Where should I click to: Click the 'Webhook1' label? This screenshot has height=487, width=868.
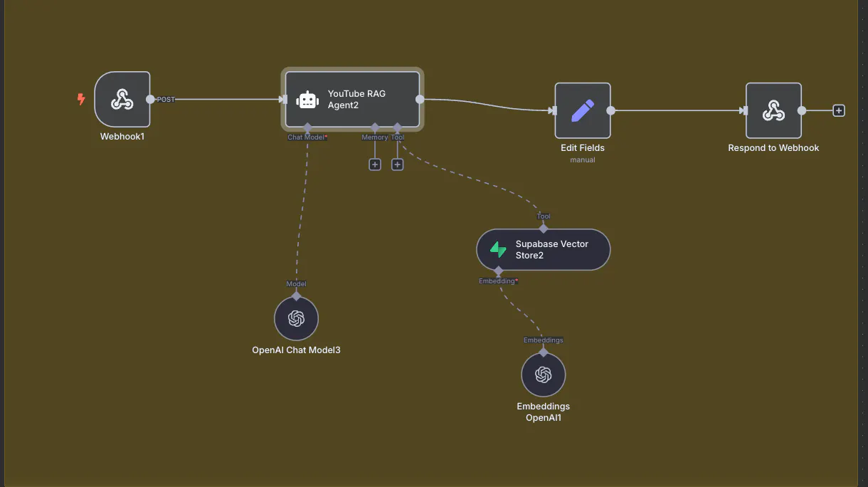(x=122, y=137)
